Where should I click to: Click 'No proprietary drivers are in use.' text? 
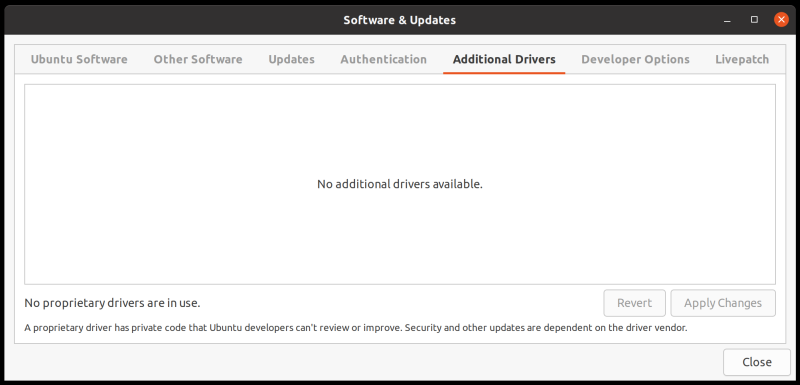tap(112, 303)
